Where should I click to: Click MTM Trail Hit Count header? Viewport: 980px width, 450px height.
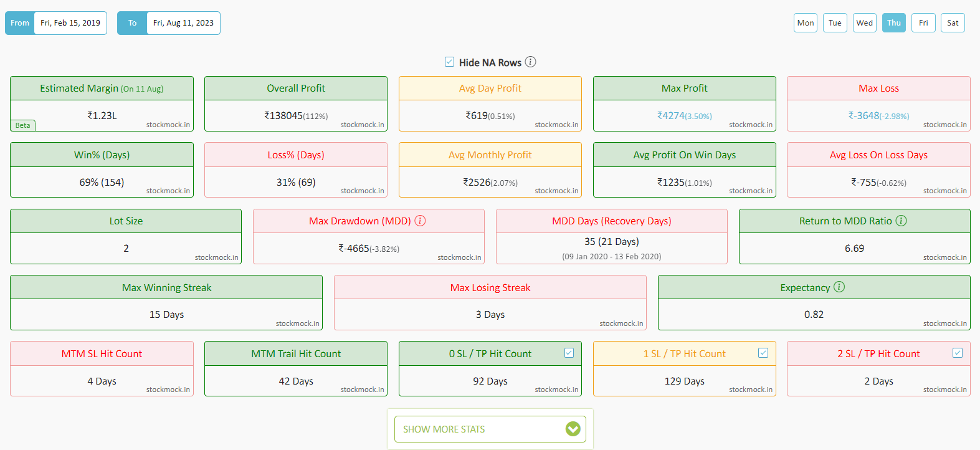(296, 353)
